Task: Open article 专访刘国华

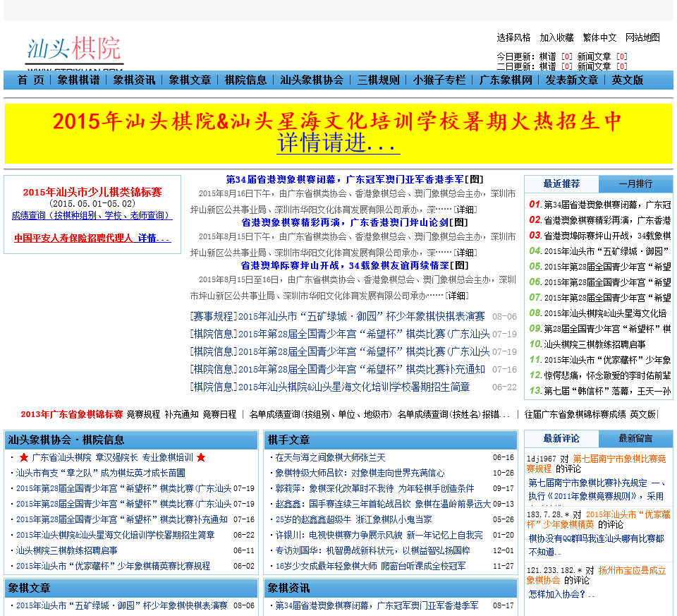Action: (x=372, y=551)
